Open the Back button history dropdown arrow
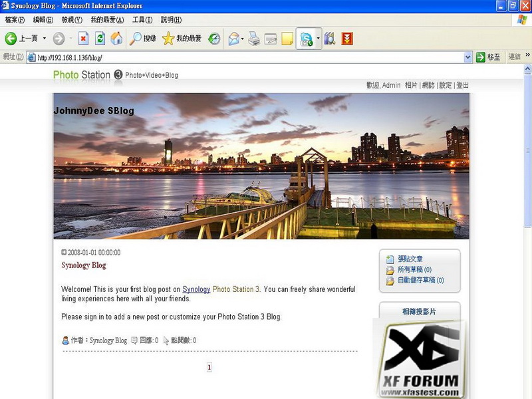 [x=44, y=39]
